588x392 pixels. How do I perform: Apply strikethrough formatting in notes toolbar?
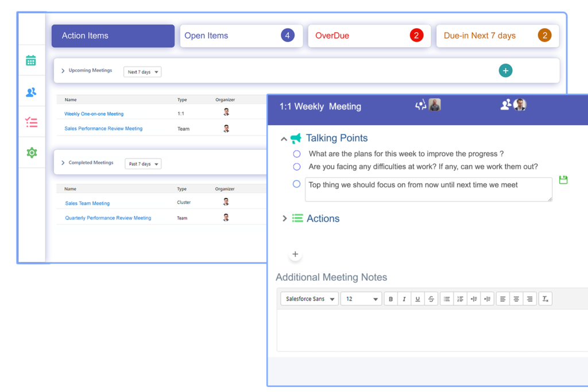click(x=431, y=299)
